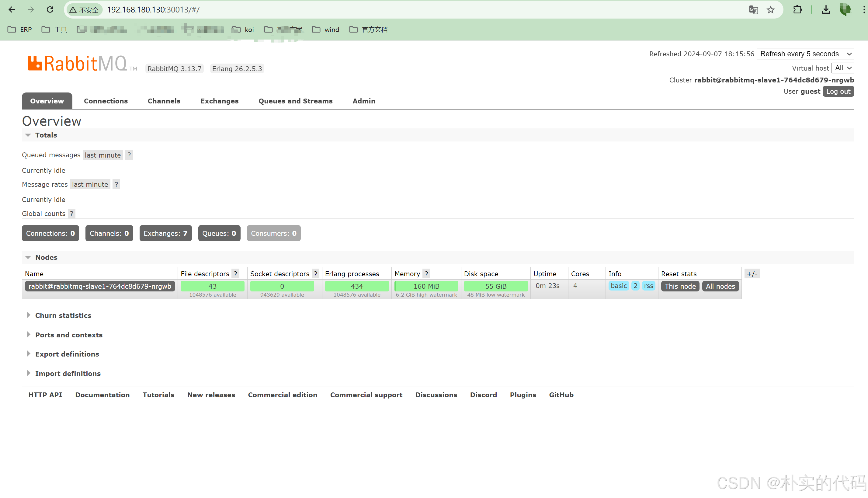
Task: Open the translate page icon
Action: tap(753, 9)
